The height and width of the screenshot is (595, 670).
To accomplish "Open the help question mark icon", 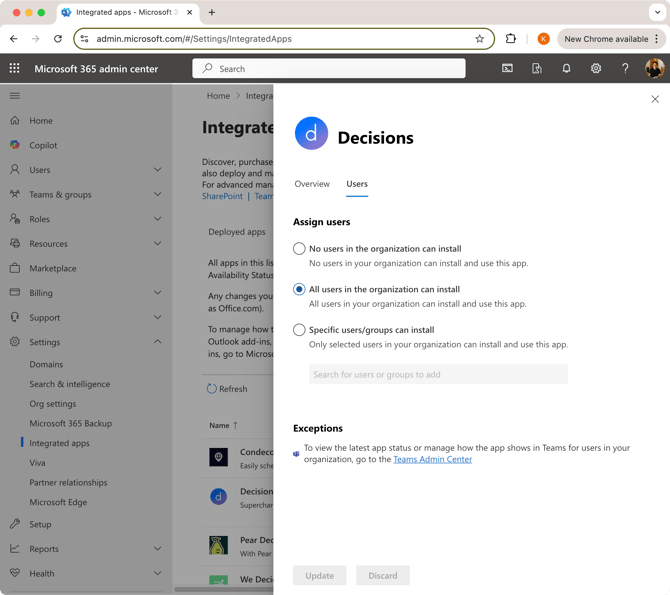I will 625,68.
